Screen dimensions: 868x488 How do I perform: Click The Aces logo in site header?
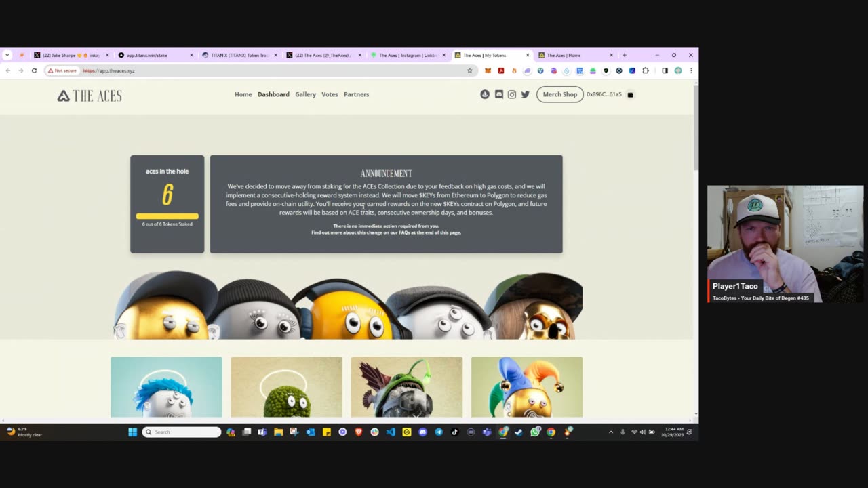pos(90,96)
